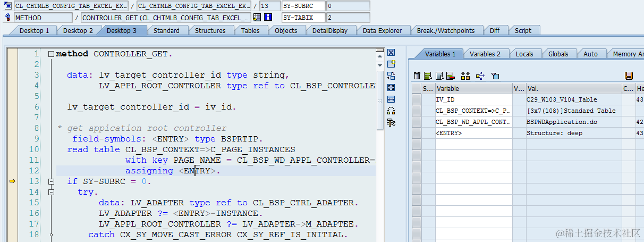Click the blue info icon after CONTROLLER_GET
Viewport: 644px width, 242px height.
(x=268, y=18)
